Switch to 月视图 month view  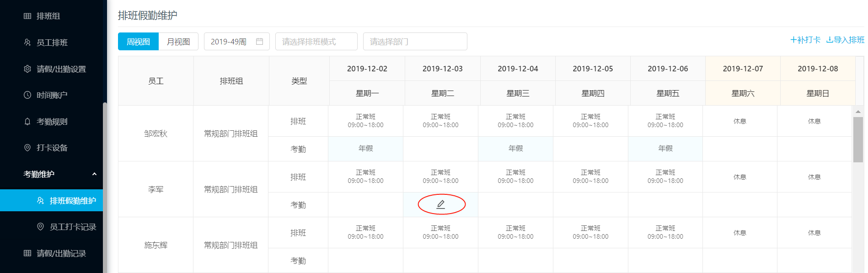tap(178, 42)
